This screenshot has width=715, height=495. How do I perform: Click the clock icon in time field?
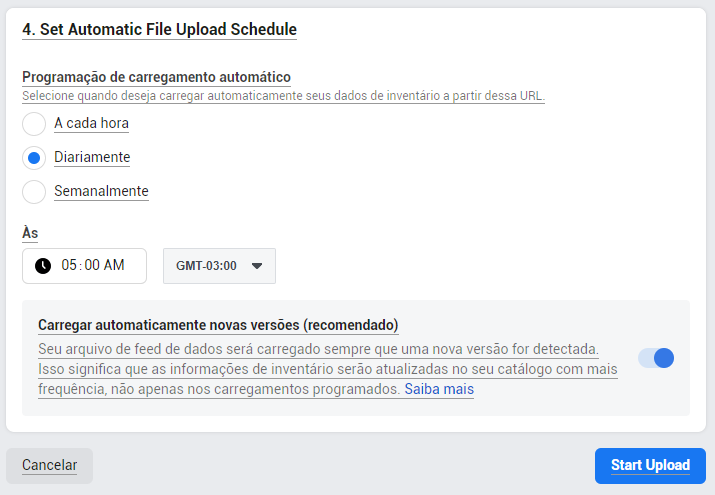(x=43, y=266)
